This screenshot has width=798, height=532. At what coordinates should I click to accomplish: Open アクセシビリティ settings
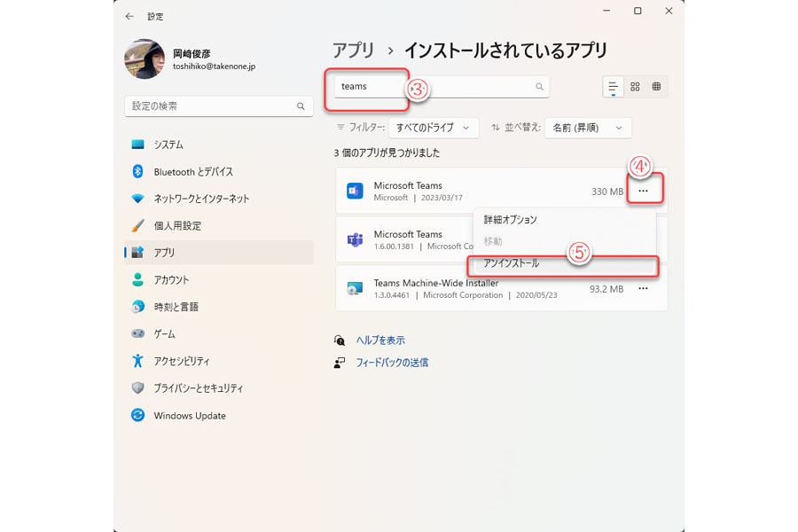click(219, 361)
